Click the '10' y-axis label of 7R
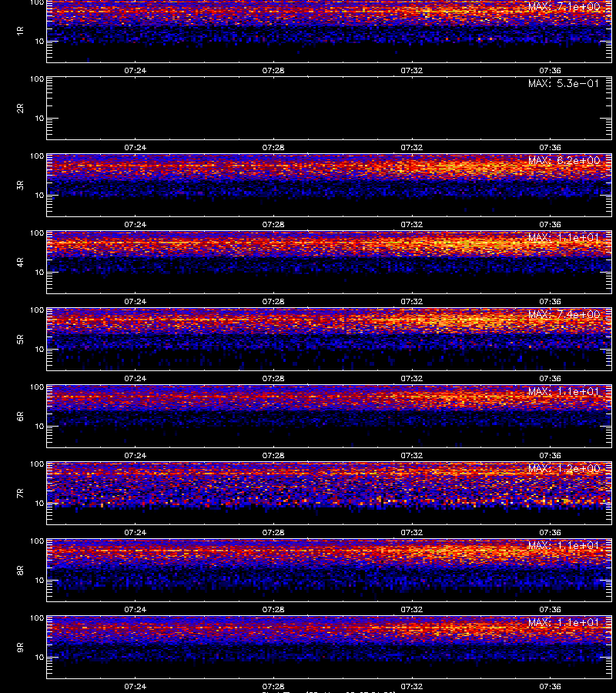The width and height of the screenshot is (616, 693). pos(39,503)
